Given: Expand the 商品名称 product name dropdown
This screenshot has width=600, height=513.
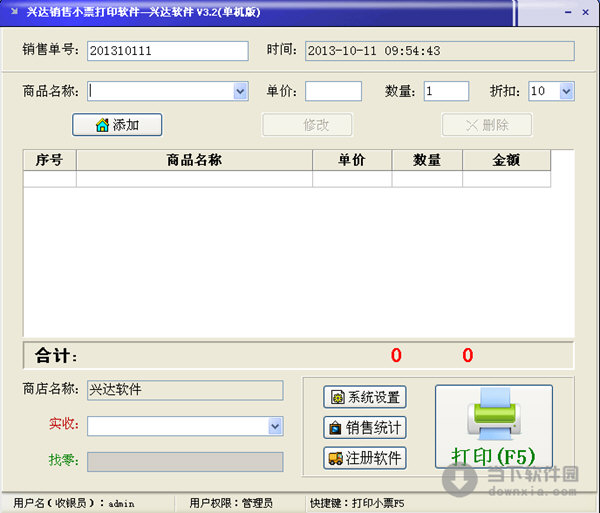Looking at the screenshot, I should point(240,91).
